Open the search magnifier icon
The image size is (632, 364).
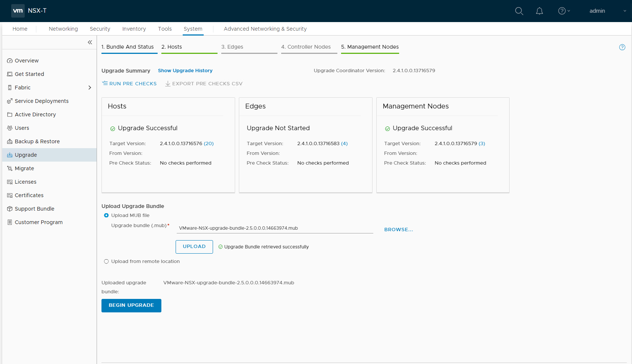[519, 11]
